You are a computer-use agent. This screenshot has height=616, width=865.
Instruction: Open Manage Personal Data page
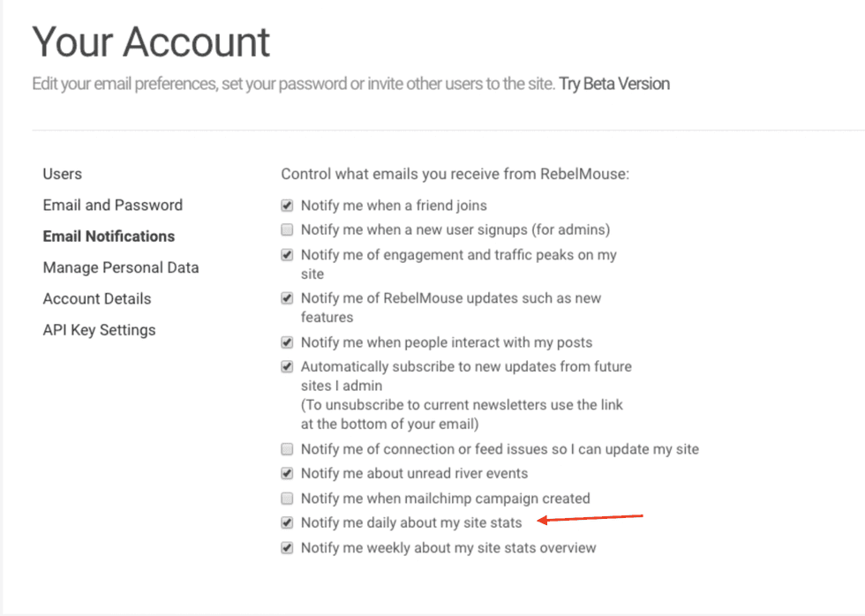[121, 267]
